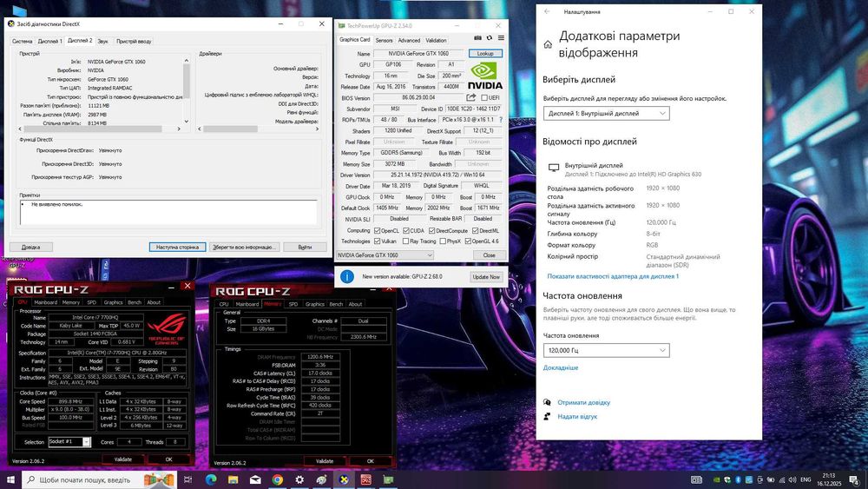Open Task View on the taskbar

(187, 479)
